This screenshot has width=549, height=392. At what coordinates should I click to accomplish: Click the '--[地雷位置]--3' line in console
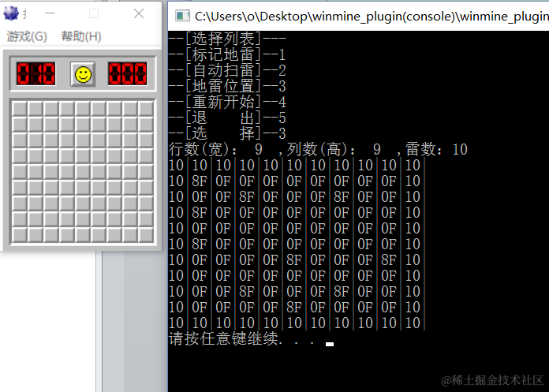pos(228,86)
